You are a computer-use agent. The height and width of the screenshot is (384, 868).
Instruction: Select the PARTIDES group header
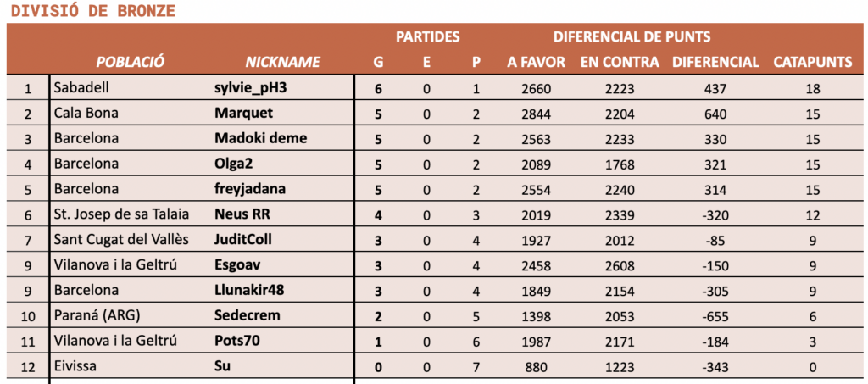(427, 37)
